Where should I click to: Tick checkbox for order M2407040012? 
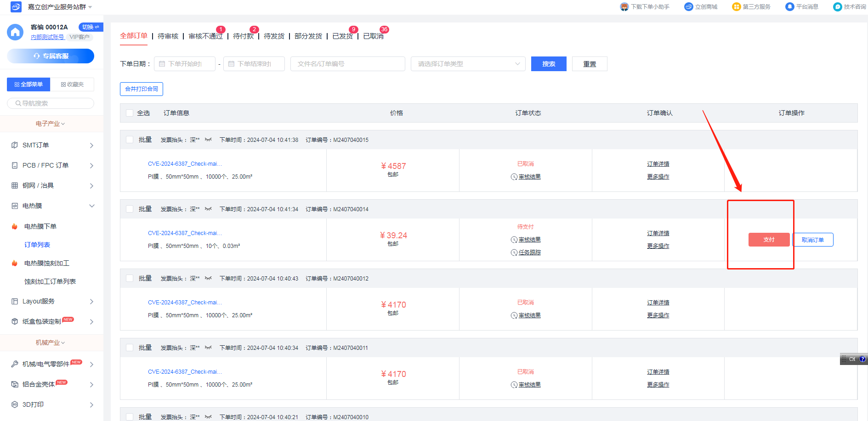[x=130, y=279]
